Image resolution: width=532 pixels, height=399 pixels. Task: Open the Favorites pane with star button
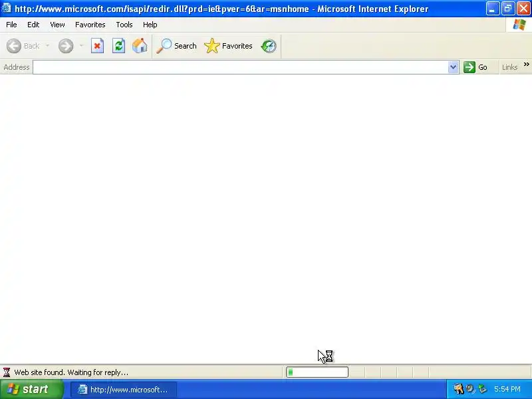[x=228, y=46]
